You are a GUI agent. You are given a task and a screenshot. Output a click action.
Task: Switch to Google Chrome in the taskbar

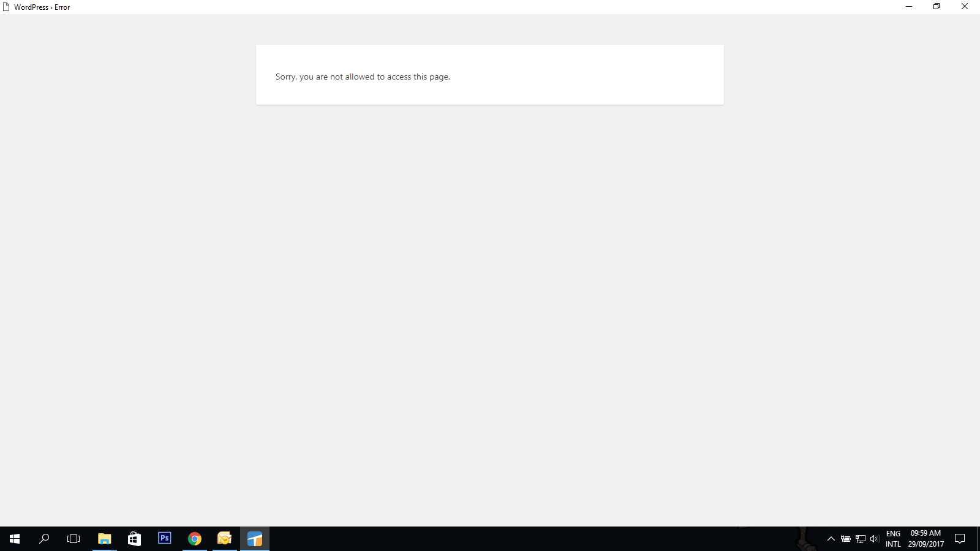click(195, 539)
